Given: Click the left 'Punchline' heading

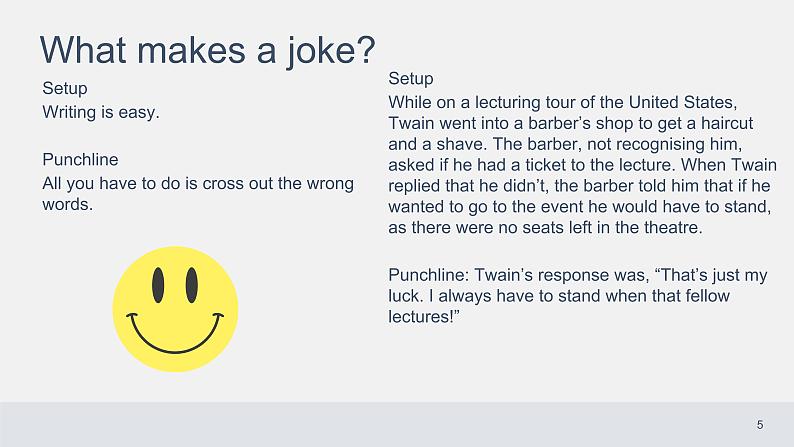Looking at the screenshot, I should point(80,159).
